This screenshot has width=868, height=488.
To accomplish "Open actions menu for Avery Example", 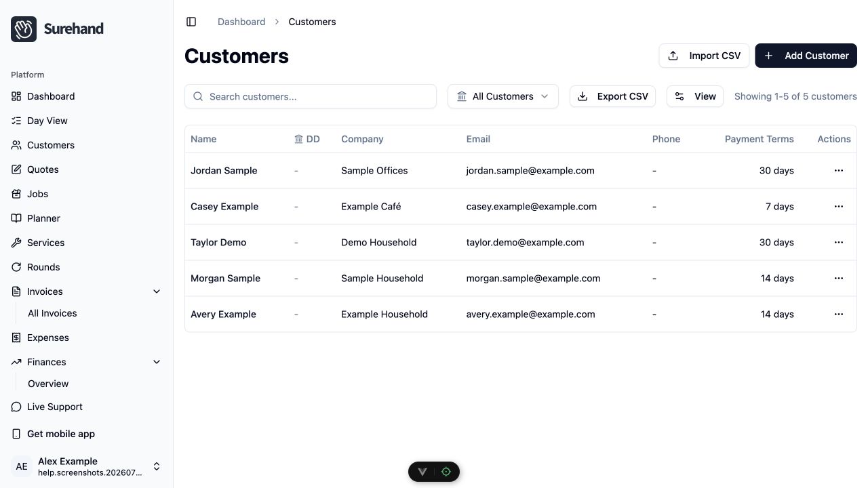I will coord(839,314).
